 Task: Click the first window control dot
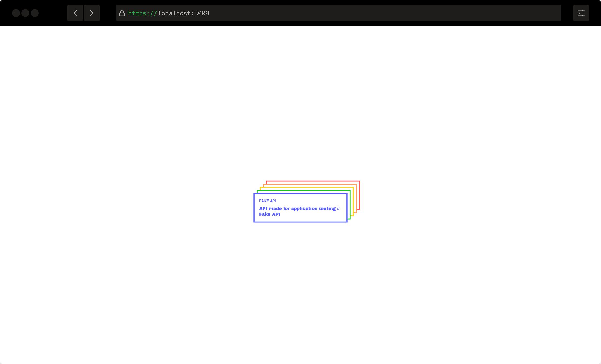coord(16,13)
